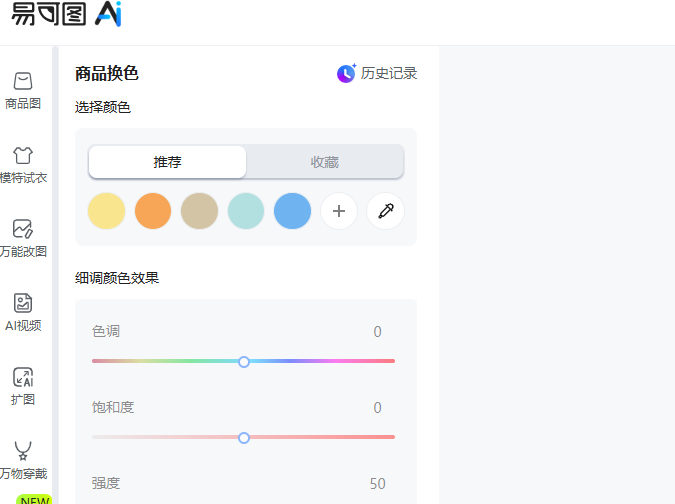Switch to the 收藏 tab

(x=324, y=162)
